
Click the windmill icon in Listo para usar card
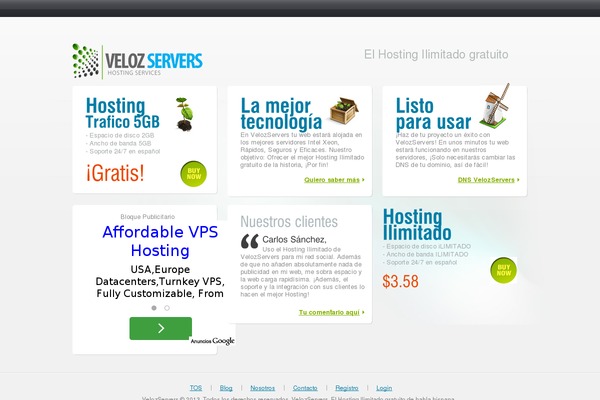tap(495, 106)
